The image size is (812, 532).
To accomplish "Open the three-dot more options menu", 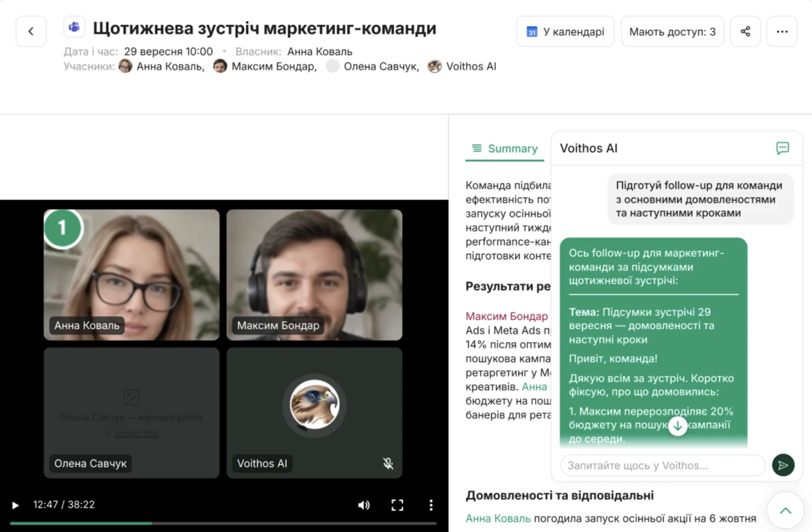I will pos(782,32).
